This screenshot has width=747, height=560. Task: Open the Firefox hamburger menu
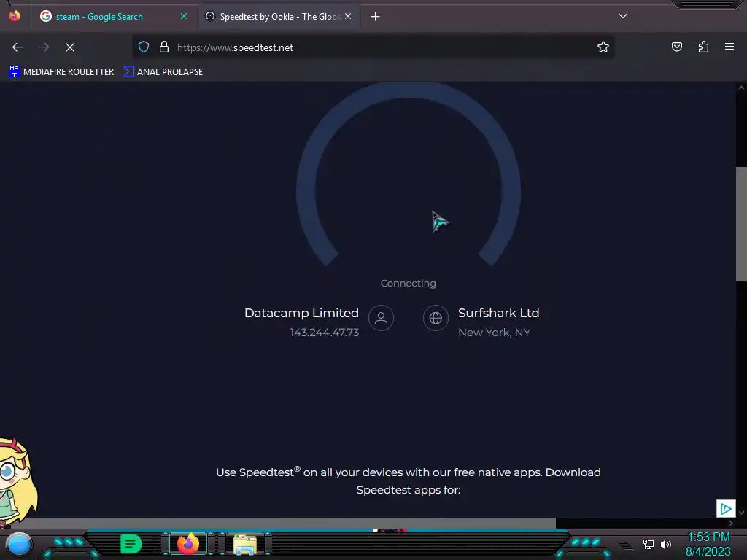[729, 47]
